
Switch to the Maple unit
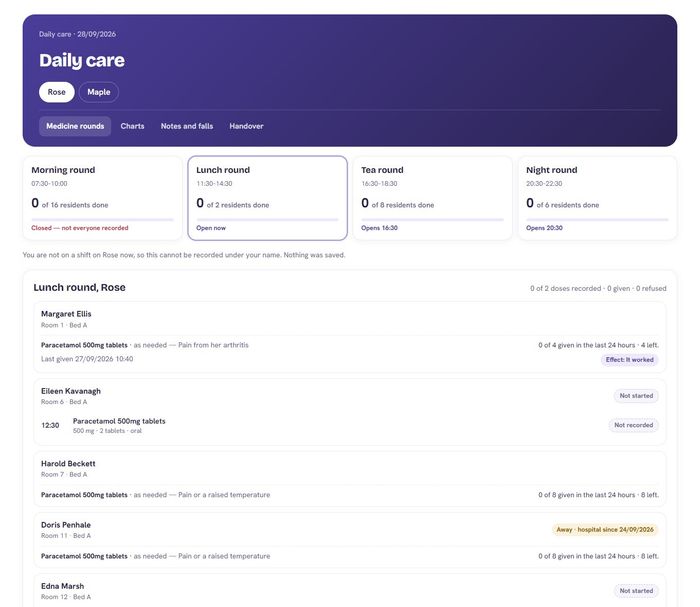99,92
